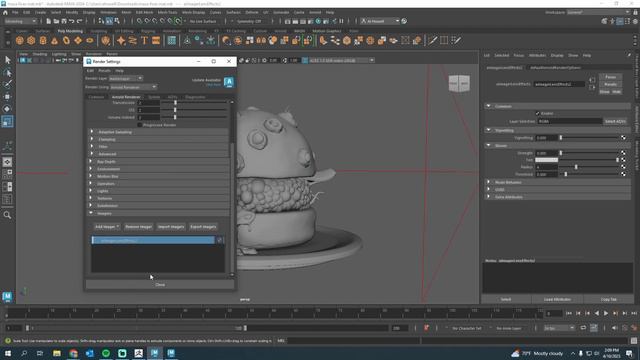Click map button beside Bloom Threshold slider

point(623,174)
